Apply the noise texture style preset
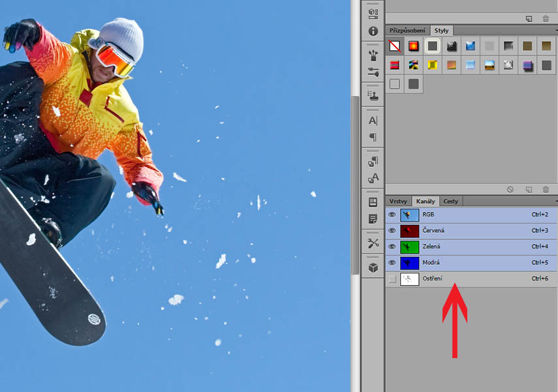Screen dimensions: 558x392 [508, 65]
